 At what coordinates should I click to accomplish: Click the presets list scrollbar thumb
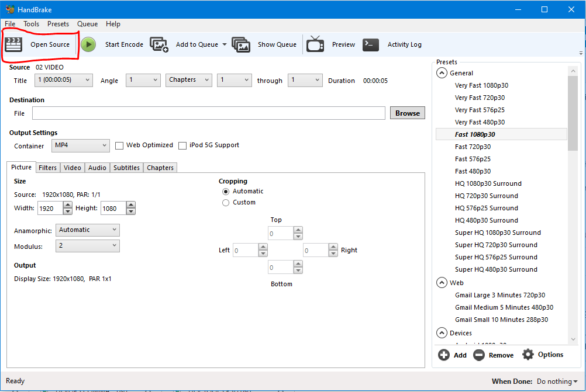[x=573, y=113]
